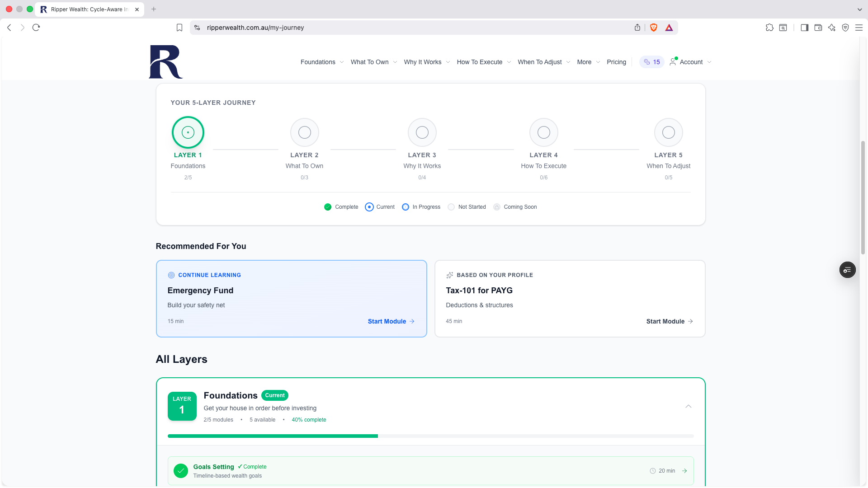Collapse the Foundations layer card chevron
This screenshot has width=868, height=488.
tap(688, 406)
